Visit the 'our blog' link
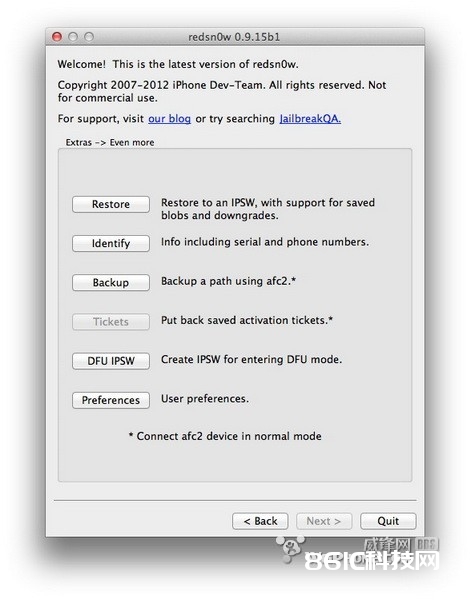This screenshot has height=600, width=470. (x=170, y=119)
